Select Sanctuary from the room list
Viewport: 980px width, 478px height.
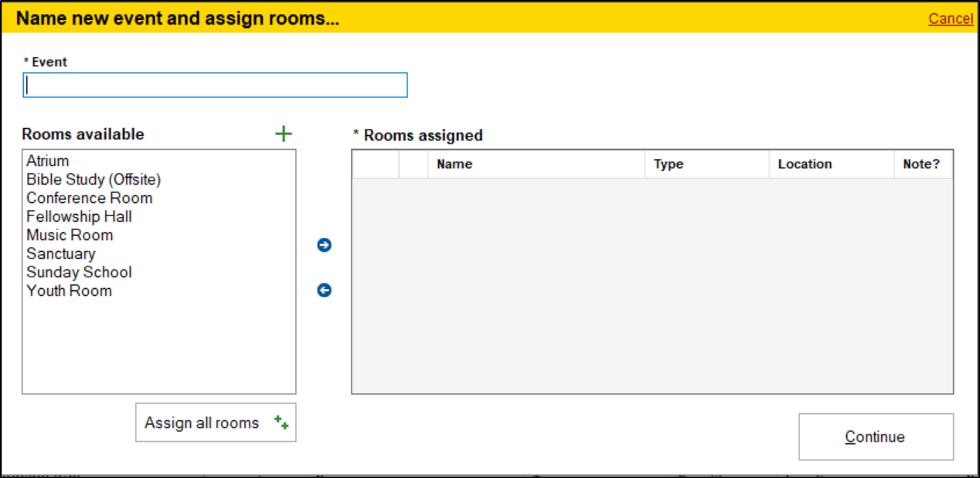pyautogui.click(x=61, y=253)
